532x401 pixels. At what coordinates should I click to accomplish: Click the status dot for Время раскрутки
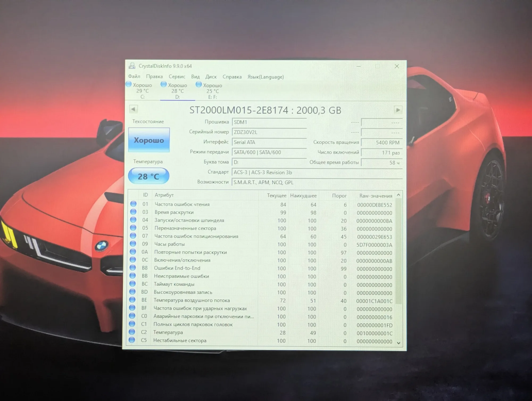pos(133,212)
